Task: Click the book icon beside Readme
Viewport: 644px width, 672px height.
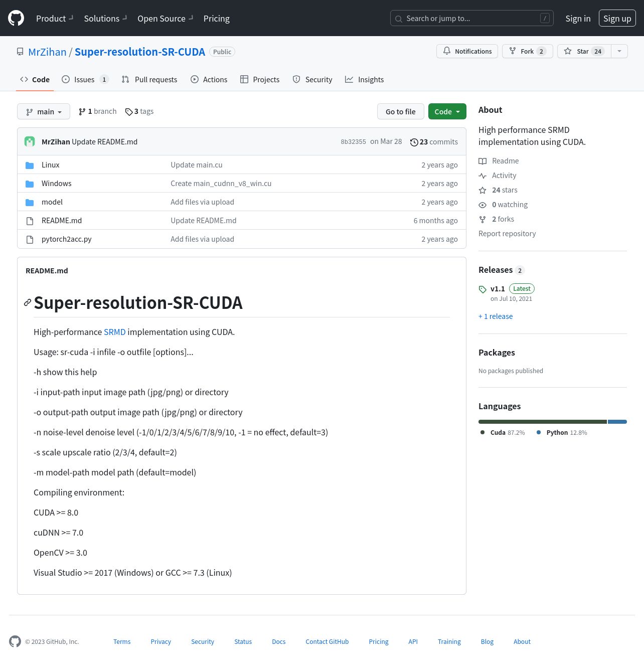Action: tap(482, 161)
